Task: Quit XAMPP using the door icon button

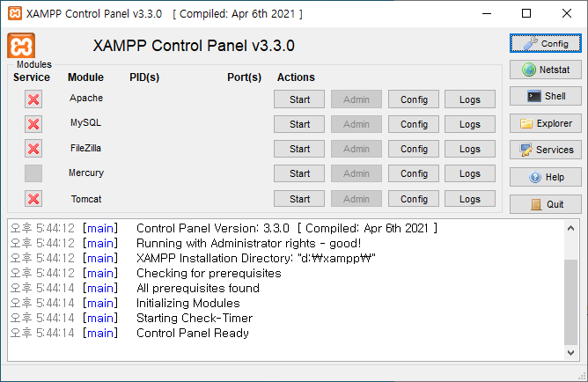Action: point(545,204)
